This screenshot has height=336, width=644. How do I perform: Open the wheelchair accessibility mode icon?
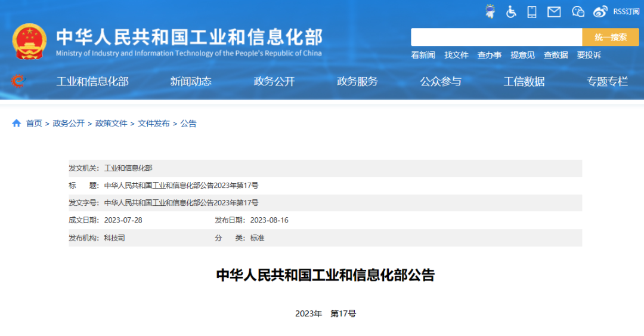[x=511, y=11]
